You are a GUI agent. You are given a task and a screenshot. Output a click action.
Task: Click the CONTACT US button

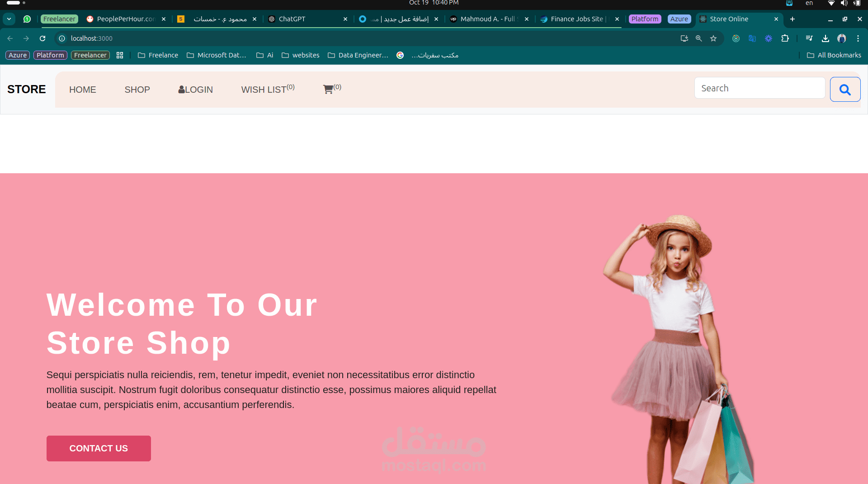point(98,448)
